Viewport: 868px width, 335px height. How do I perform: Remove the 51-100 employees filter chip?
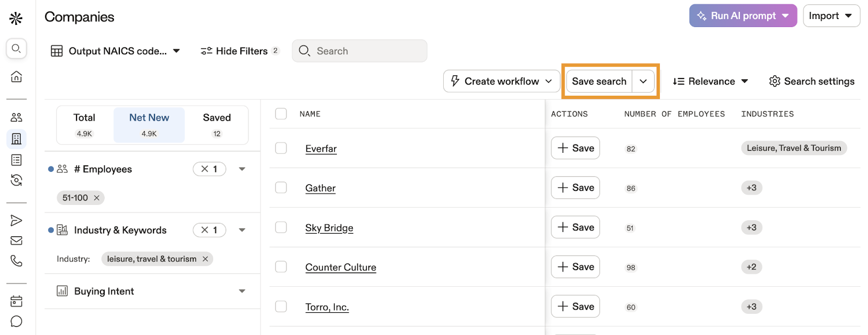point(97,198)
